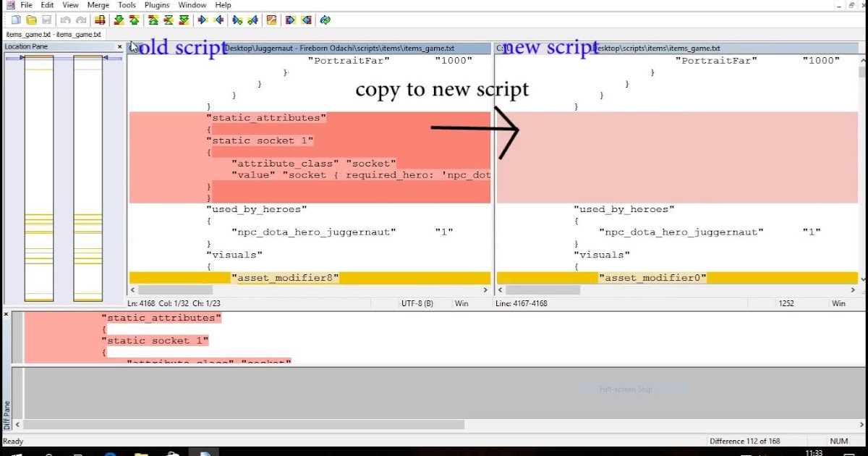This screenshot has width=868, height=456.
Task: Click "static_attributes" in the Diff Pane
Action: [x=161, y=318]
